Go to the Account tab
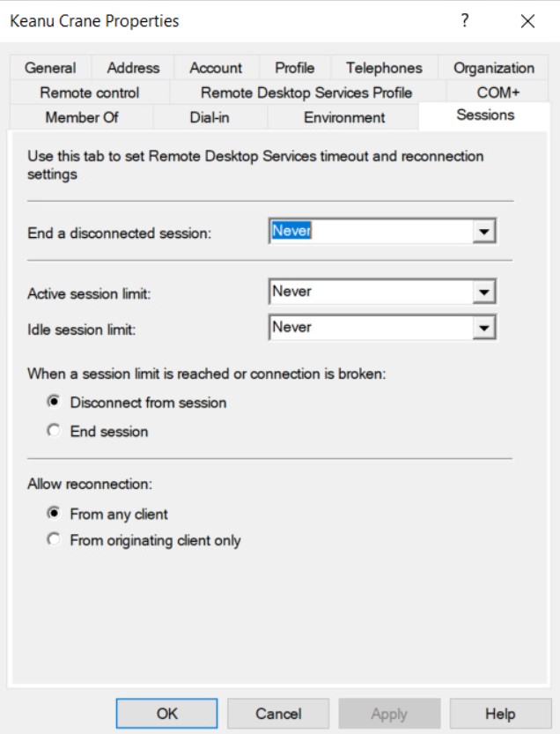 (x=216, y=68)
